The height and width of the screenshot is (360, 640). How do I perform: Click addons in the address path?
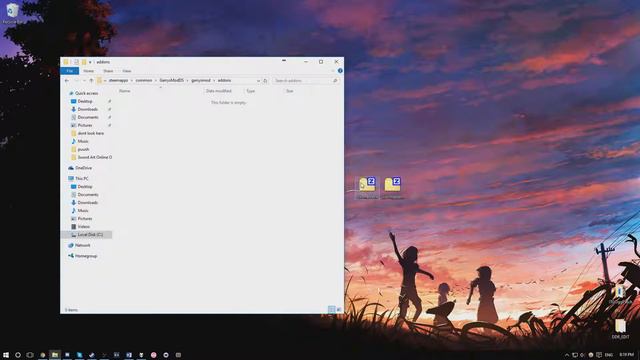(x=224, y=80)
